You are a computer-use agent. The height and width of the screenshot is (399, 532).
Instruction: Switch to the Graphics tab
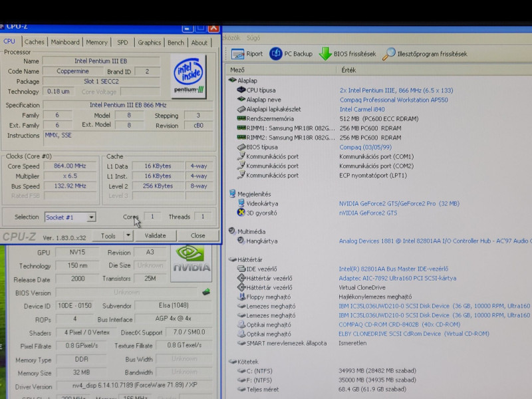click(149, 43)
